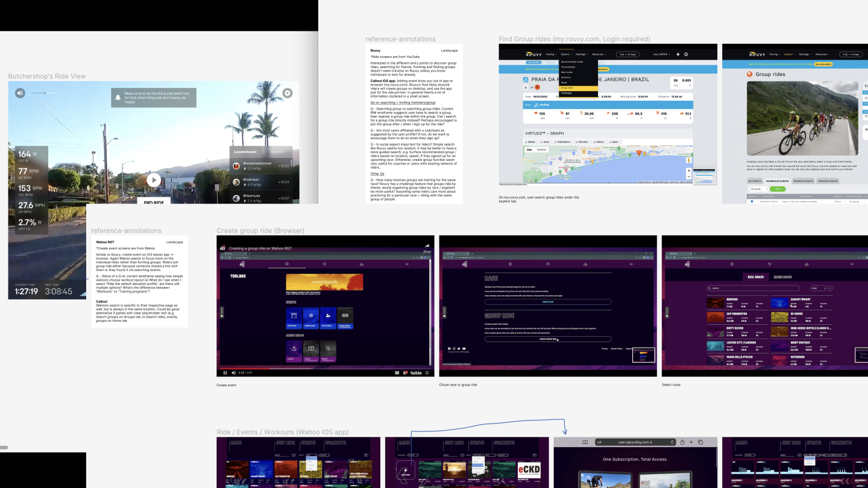Pause the Wahoo RGT YouTube video
Screen dimensions: 868x488
click(x=225, y=373)
